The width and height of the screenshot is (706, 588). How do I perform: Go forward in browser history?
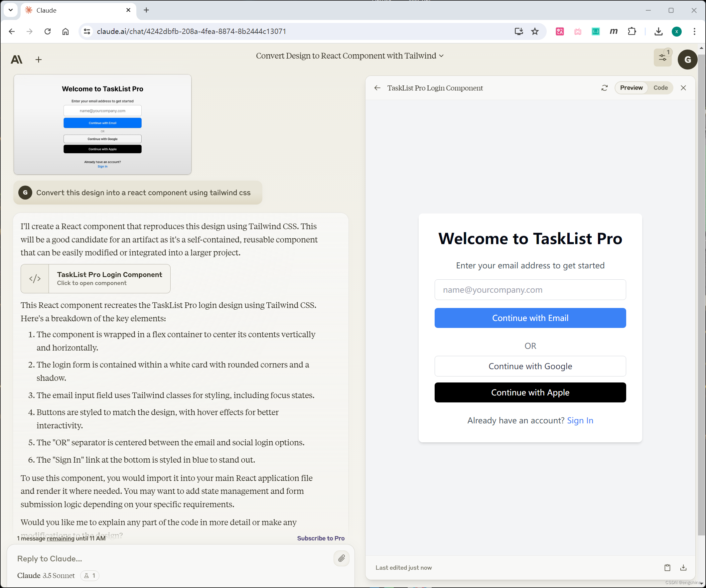(x=30, y=31)
